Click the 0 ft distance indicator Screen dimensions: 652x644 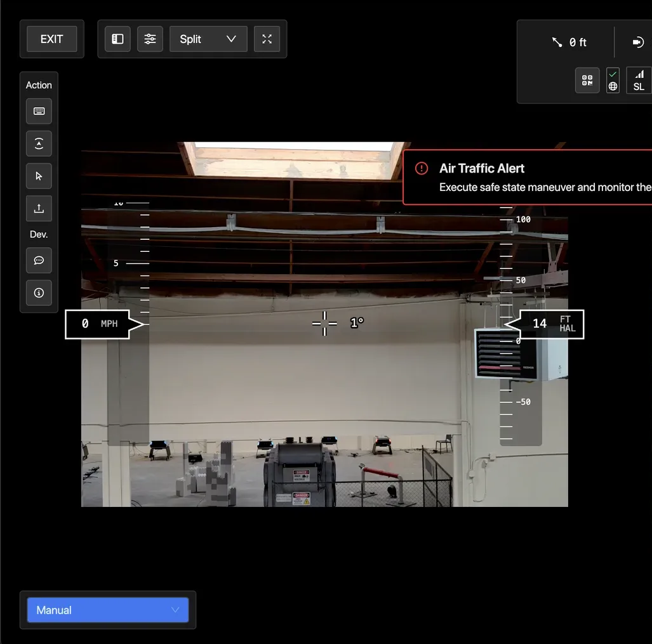569,43
